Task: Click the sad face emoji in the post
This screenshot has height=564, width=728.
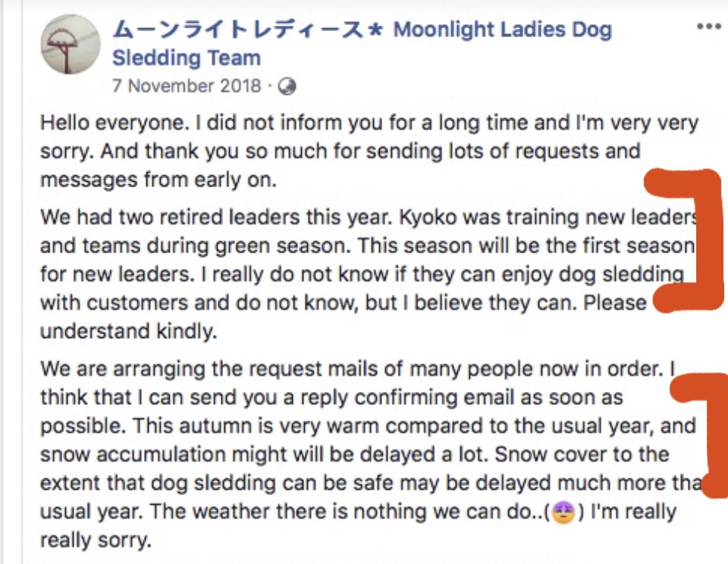Action: tap(563, 512)
